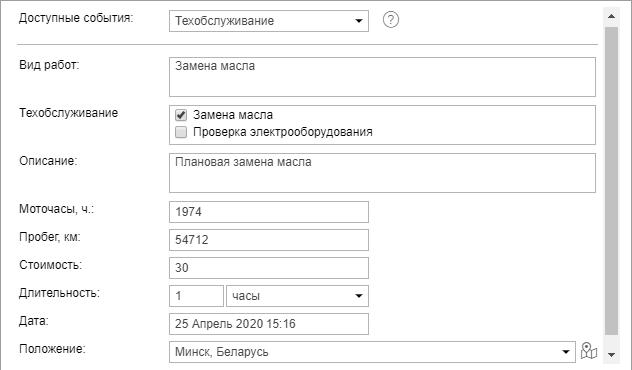This screenshot has height=370, width=632.
Task: Uncheck the Замена масла checkbox
Action: [181, 115]
